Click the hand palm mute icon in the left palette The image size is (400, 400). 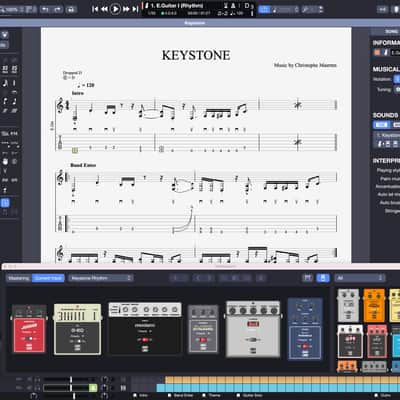(5, 162)
